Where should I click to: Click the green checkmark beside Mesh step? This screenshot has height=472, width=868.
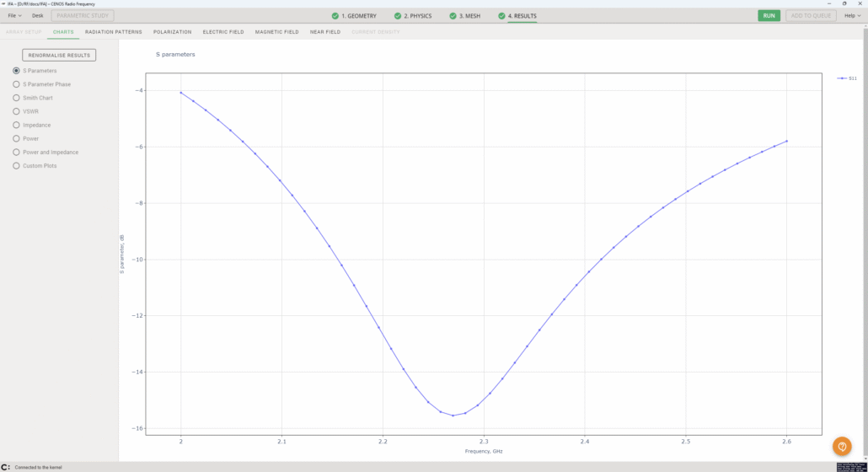(x=453, y=16)
